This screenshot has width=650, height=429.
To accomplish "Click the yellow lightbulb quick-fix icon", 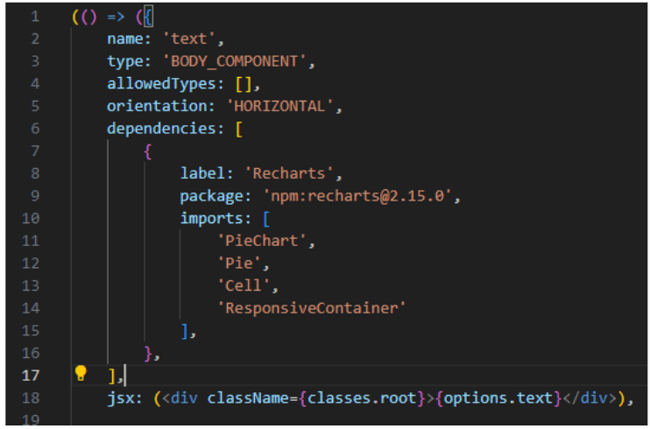I will 81,373.
